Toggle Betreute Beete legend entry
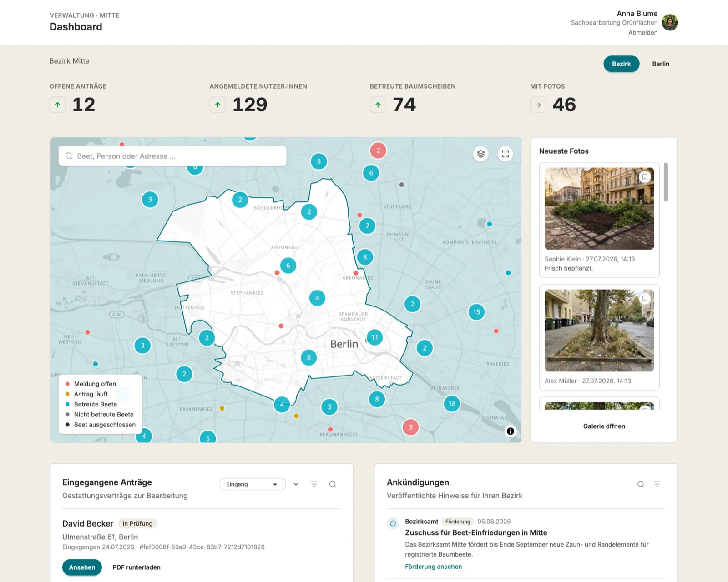 (91, 404)
